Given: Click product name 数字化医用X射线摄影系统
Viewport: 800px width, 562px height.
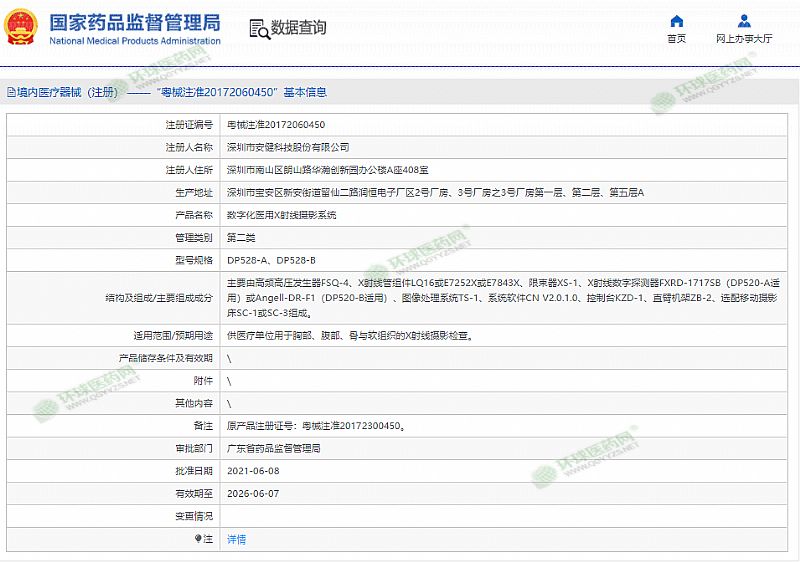Looking at the screenshot, I should pyautogui.click(x=282, y=215).
